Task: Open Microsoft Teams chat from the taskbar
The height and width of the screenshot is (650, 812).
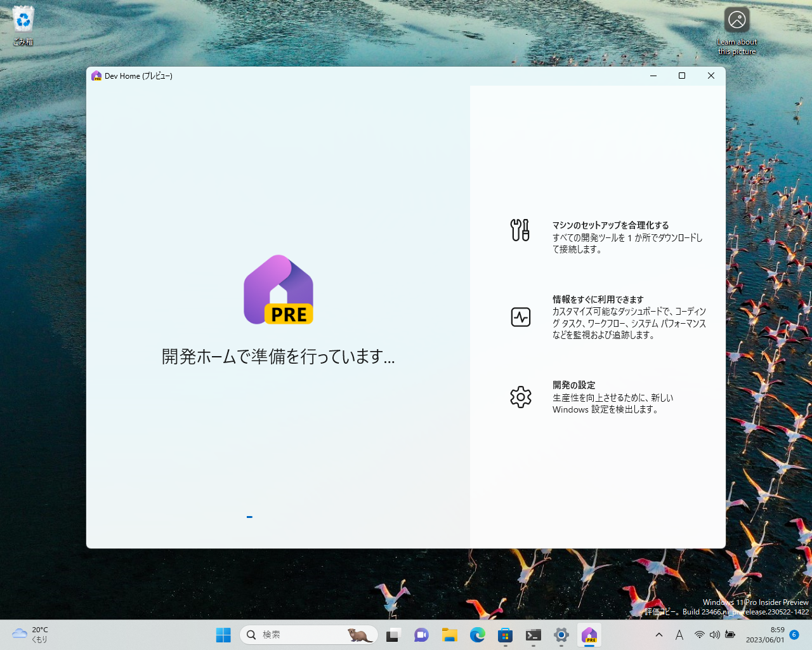Action: pyautogui.click(x=421, y=635)
